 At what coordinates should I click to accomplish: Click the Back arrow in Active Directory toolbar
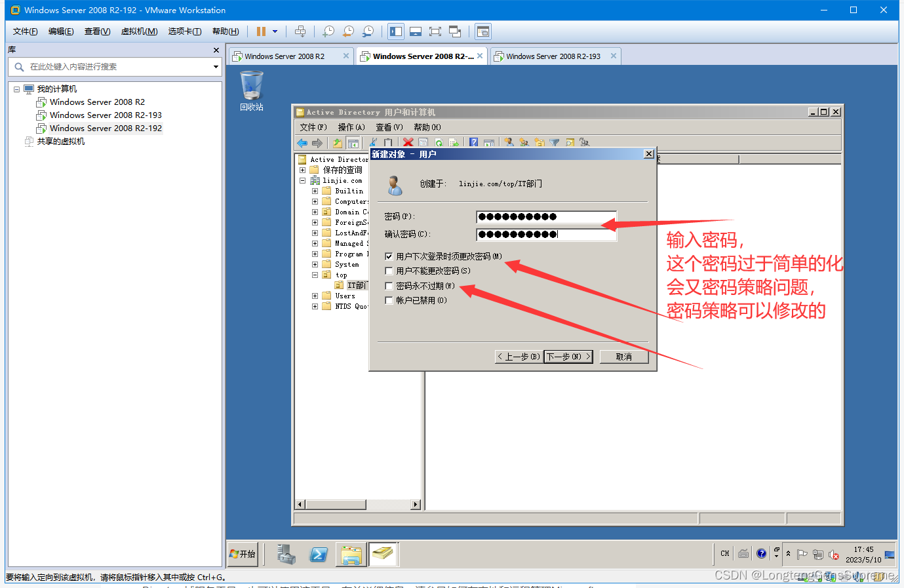point(302,143)
